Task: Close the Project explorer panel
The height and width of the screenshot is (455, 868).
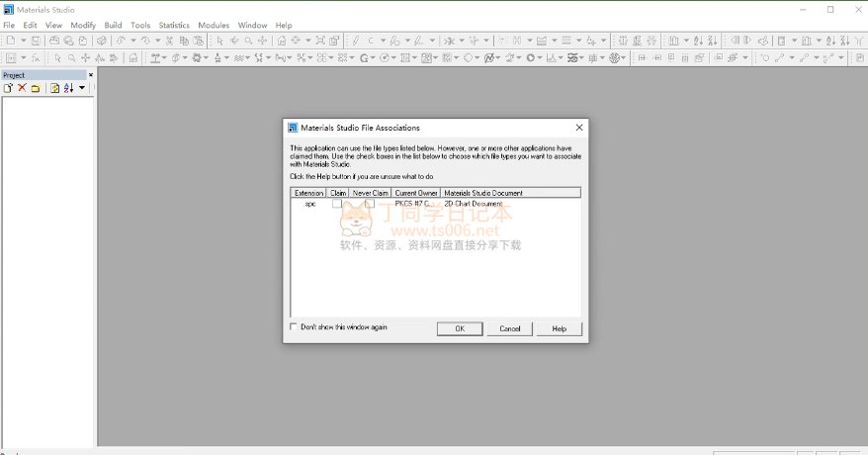Action: click(91, 75)
